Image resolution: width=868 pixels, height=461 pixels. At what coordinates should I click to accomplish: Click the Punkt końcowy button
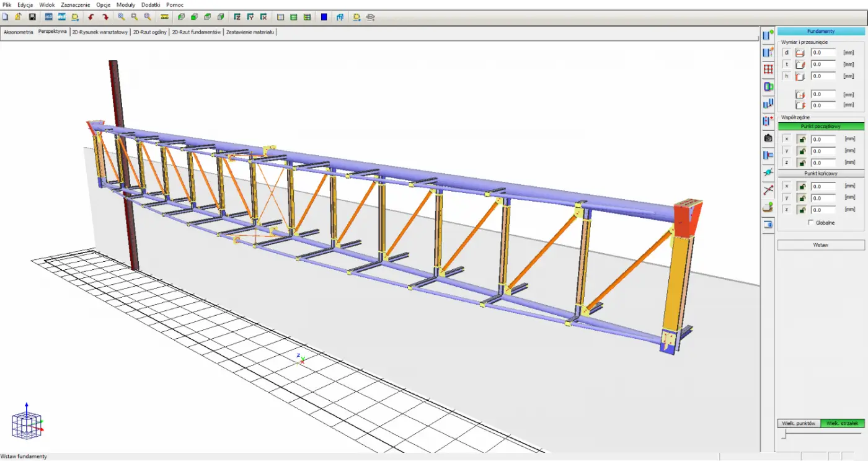point(821,174)
